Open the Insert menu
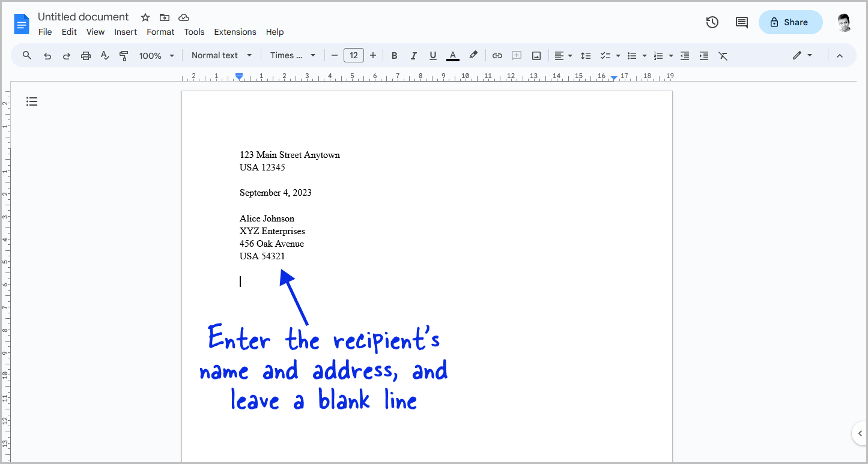868x464 pixels. click(x=126, y=32)
